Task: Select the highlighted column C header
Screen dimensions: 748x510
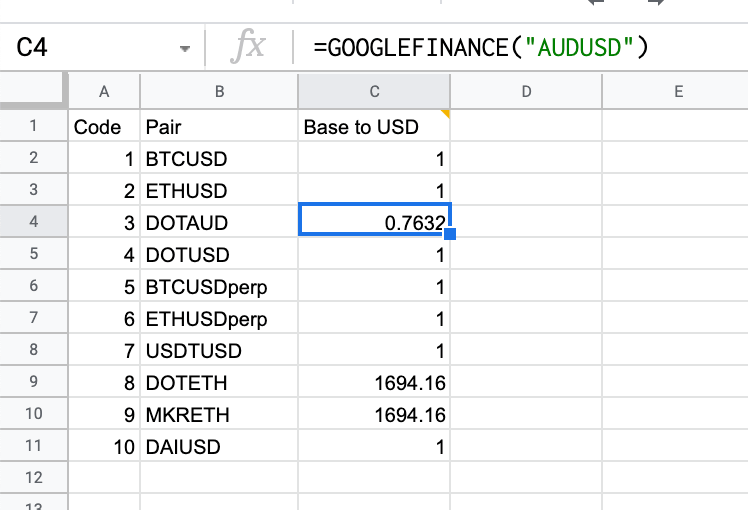Action: [374, 92]
